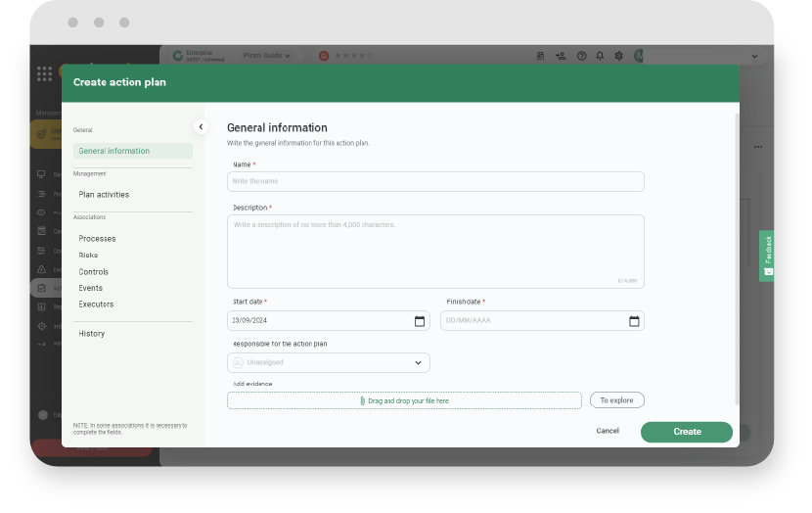
Task: Click the help question mark icon
Action: click(581, 57)
